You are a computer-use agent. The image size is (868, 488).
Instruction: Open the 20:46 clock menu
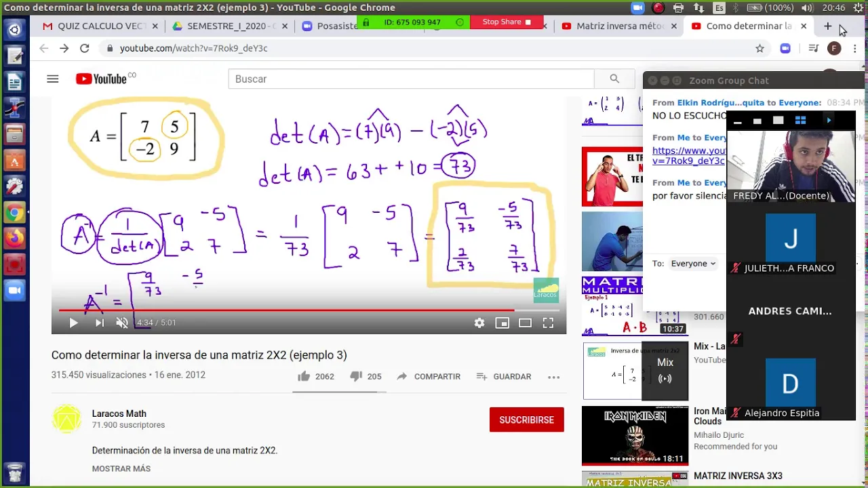tap(834, 7)
